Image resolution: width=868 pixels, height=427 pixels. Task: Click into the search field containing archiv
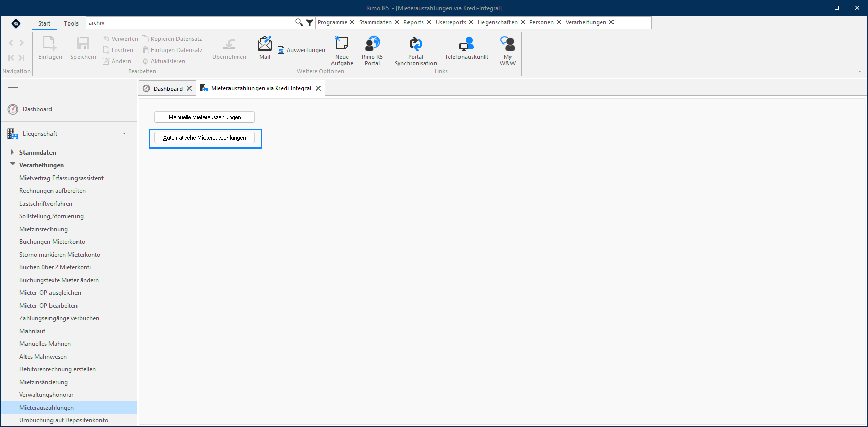click(x=190, y=23)
